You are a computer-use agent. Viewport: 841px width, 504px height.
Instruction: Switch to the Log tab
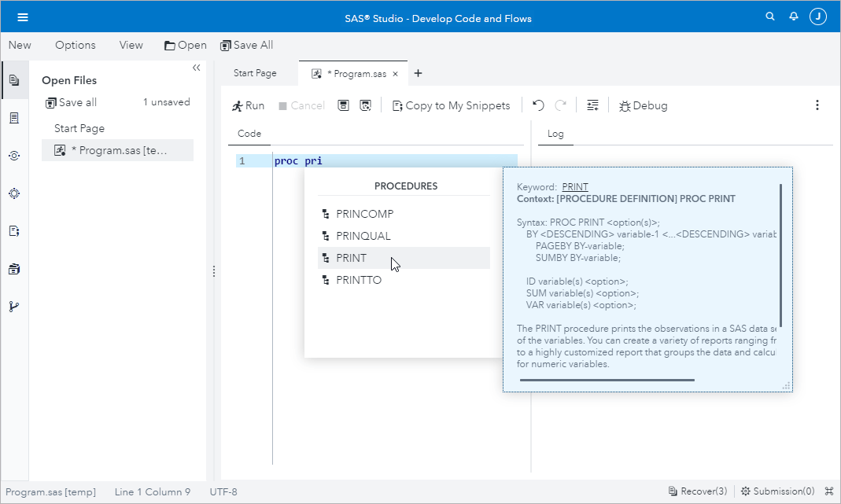click(555, 134)
